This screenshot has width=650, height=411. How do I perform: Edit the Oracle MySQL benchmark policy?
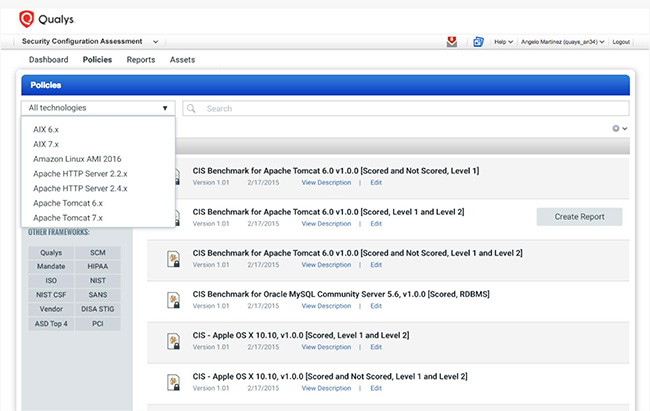pos(376,306)
